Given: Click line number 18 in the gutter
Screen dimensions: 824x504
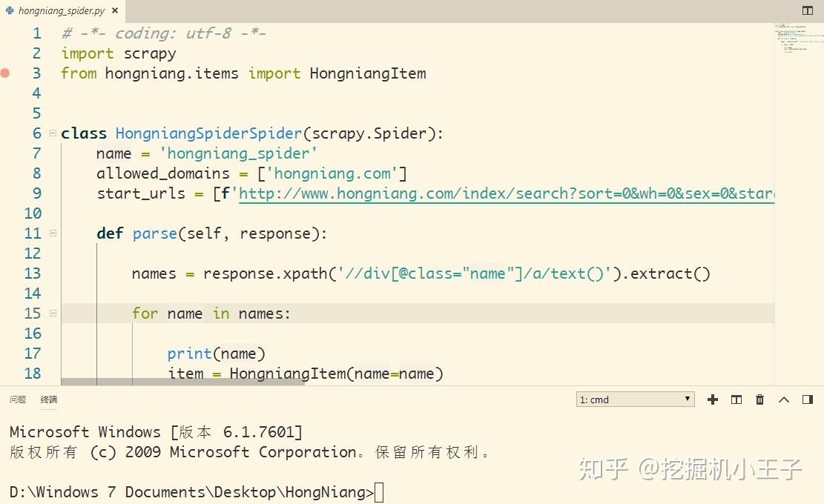Looking at the screenshot, I should [33, 374].
